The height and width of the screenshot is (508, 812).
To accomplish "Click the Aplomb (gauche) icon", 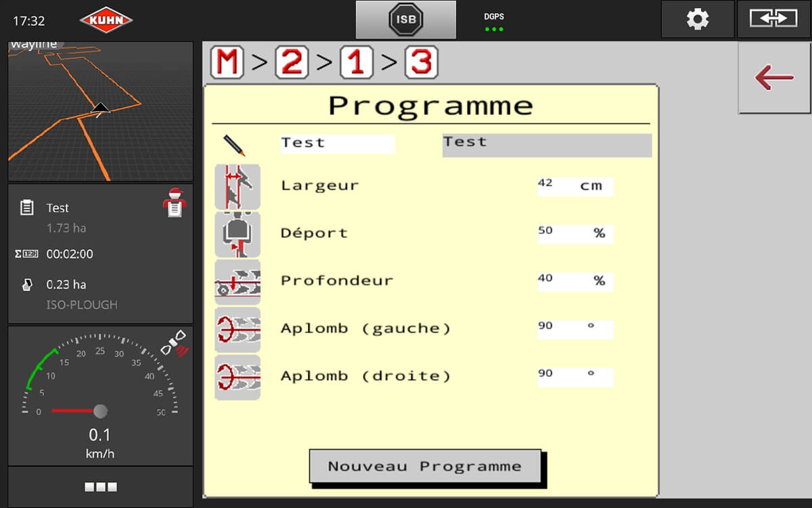I will click(238, 330).
